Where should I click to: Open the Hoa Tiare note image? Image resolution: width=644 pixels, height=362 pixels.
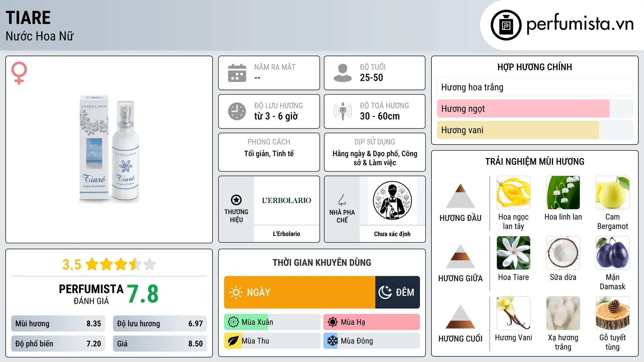[x=514, y=253]
